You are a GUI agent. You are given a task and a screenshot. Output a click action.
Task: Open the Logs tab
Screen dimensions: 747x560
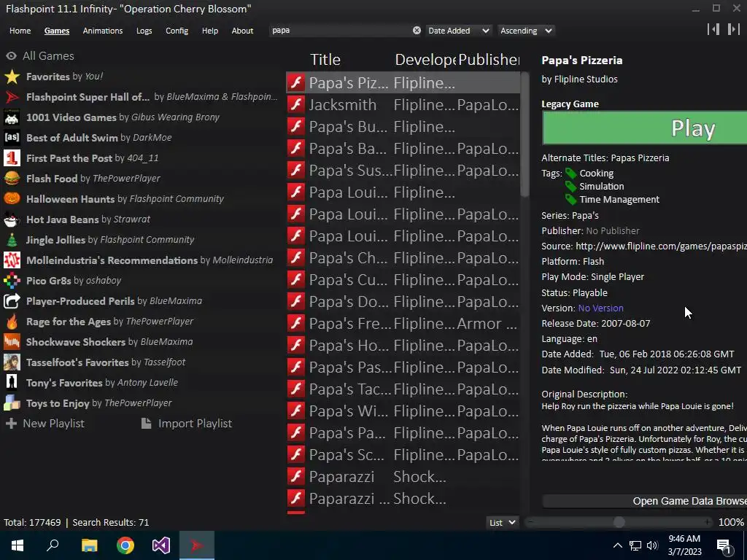(x=144, y=31)
